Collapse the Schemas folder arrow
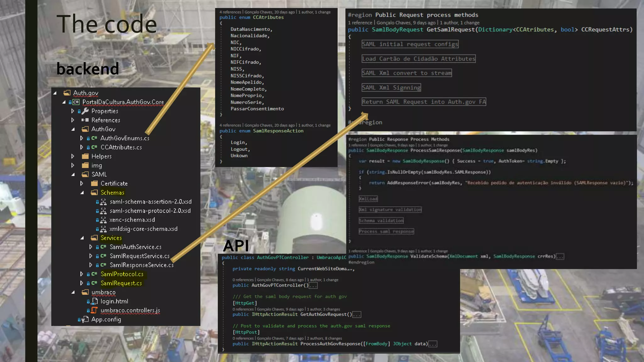Viewport: 644px width, 362px height. point(82,193)
